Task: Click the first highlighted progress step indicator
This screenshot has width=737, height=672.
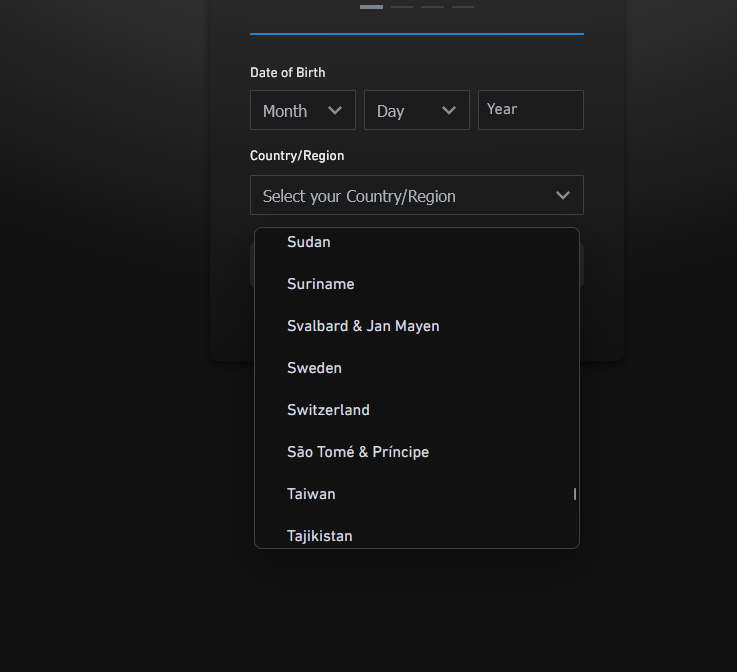Action: 371,6
